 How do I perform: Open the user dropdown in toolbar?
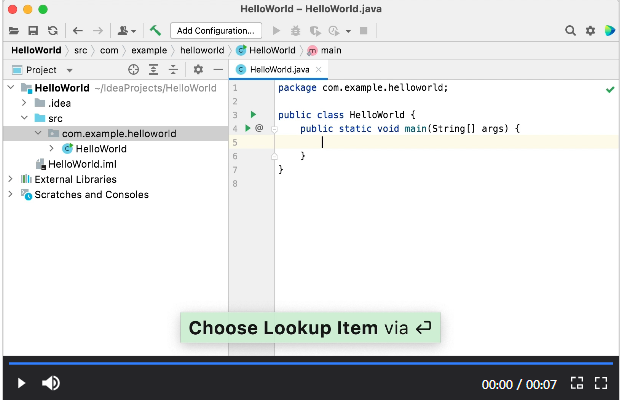point(127,30)
